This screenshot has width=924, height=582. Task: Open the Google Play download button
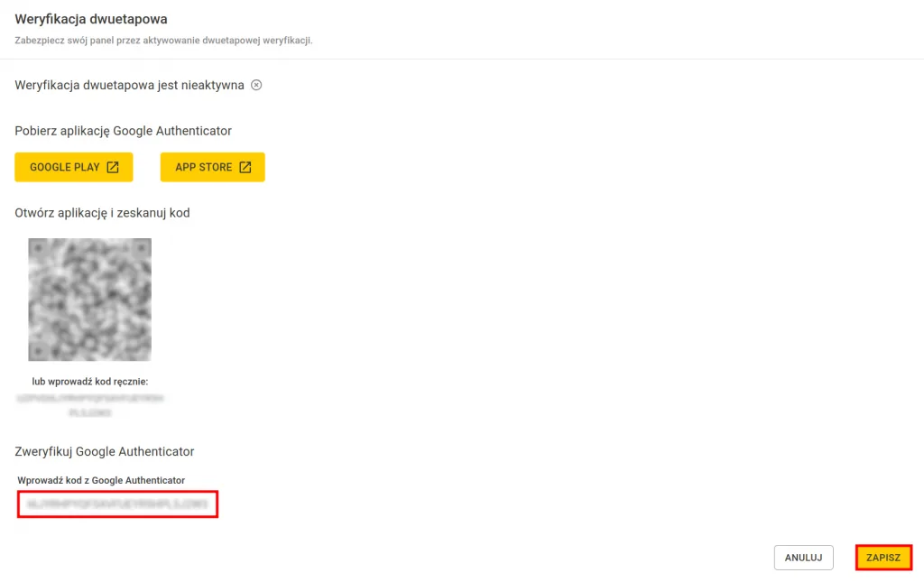(74, 167)
